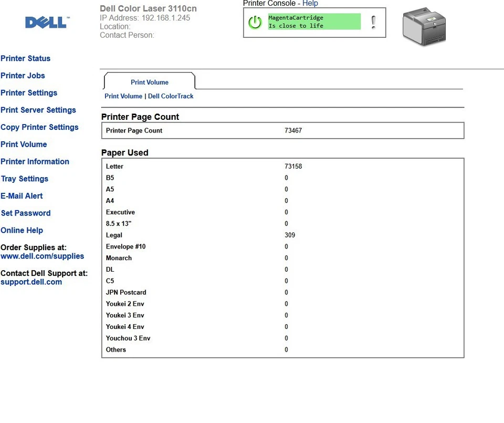Image resolution: width=504 pixels, height=423 pixels.
Task: Click the MagentaCartridge status display
Action: pos(313,21)
